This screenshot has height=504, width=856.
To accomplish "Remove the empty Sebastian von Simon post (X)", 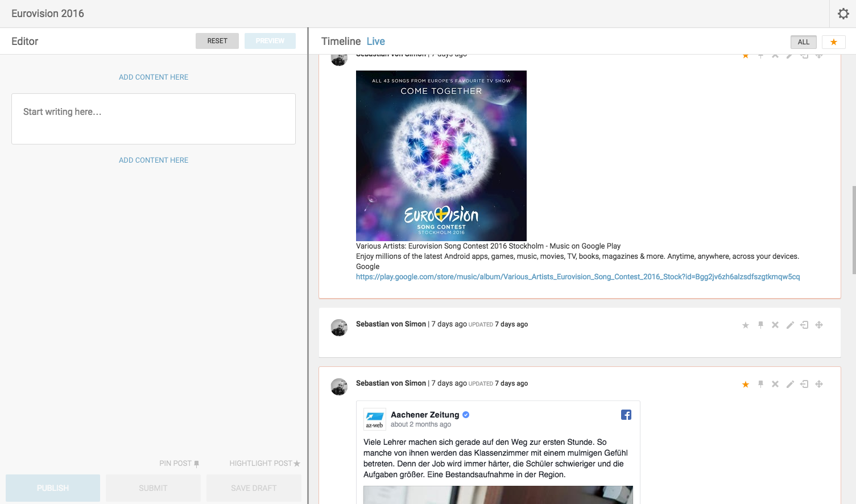I will [x=775, y=325].
